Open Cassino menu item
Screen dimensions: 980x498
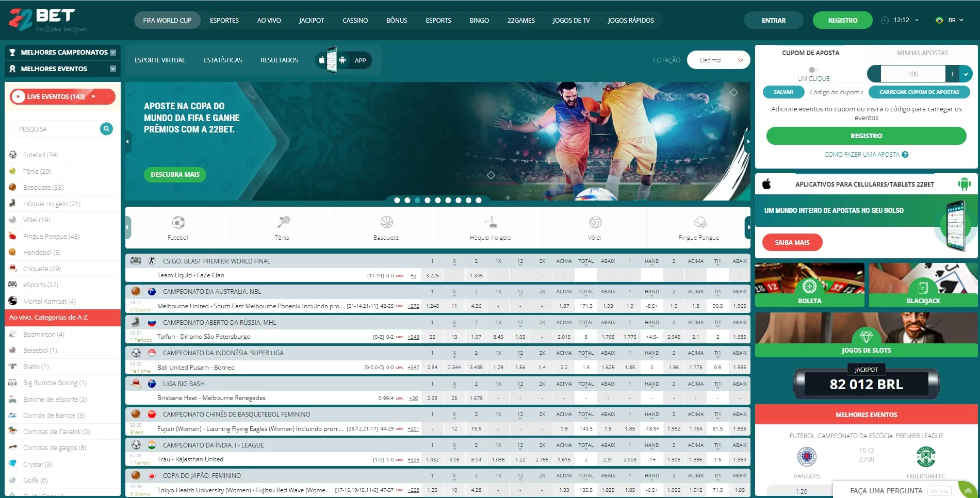(355, 21)
